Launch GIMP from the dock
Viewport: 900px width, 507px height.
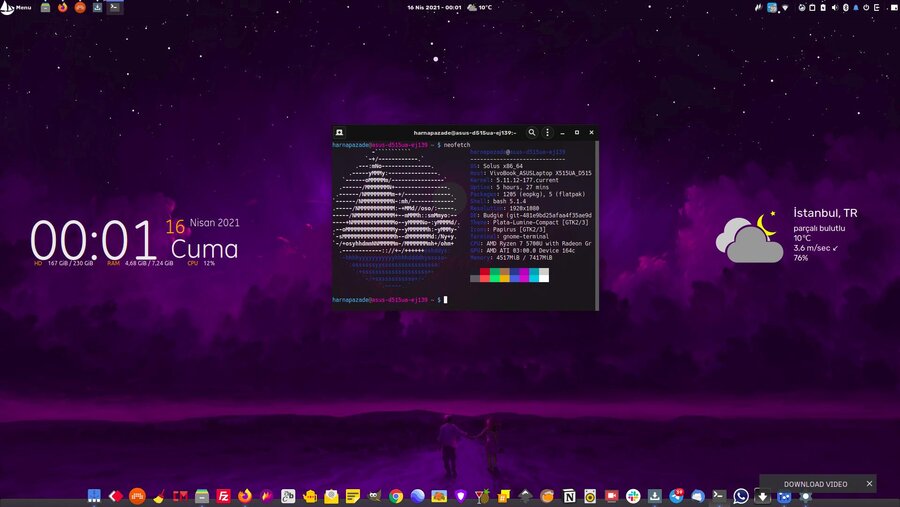(x=374, y=496)
